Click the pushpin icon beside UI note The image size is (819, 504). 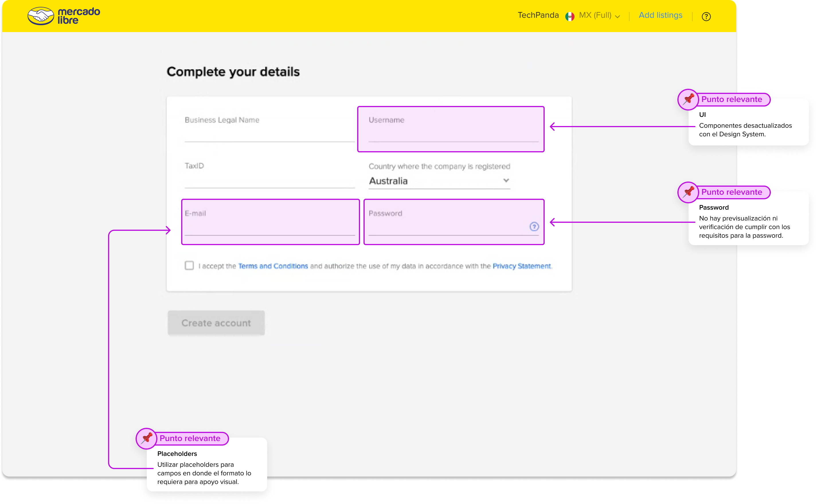click(688, 99)
